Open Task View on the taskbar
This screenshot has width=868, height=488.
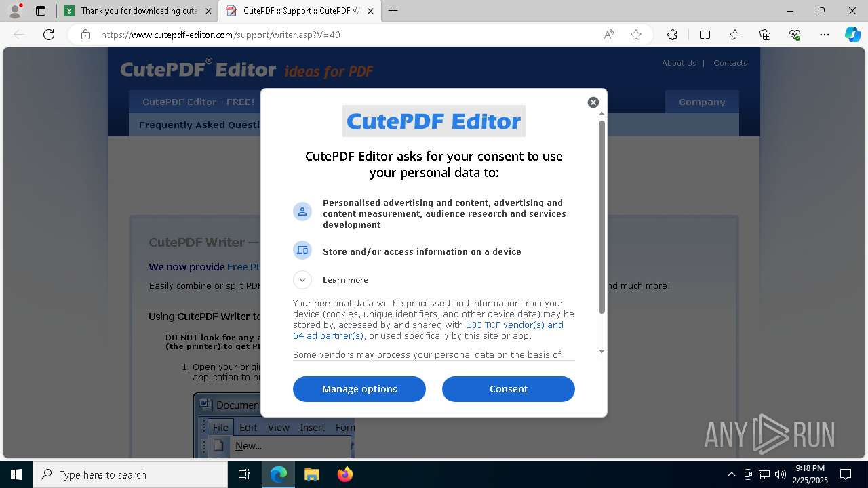[x=244, y=474]
